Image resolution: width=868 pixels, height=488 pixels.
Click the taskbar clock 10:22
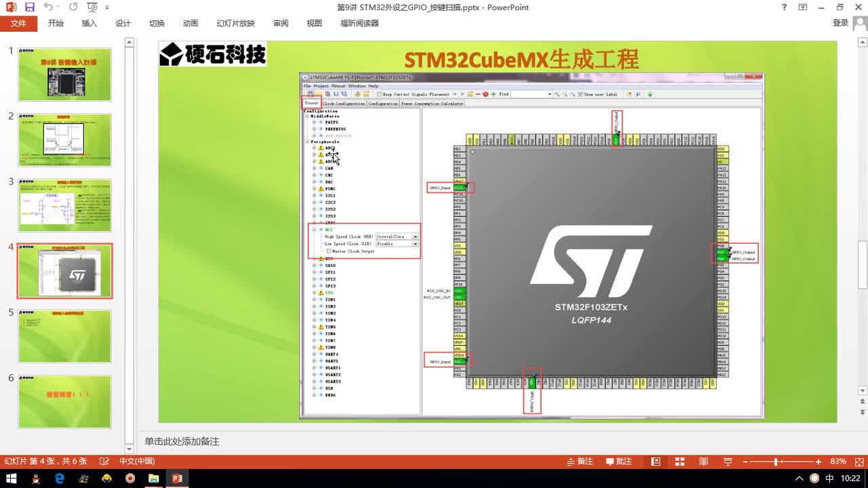[x=850, y=479]
